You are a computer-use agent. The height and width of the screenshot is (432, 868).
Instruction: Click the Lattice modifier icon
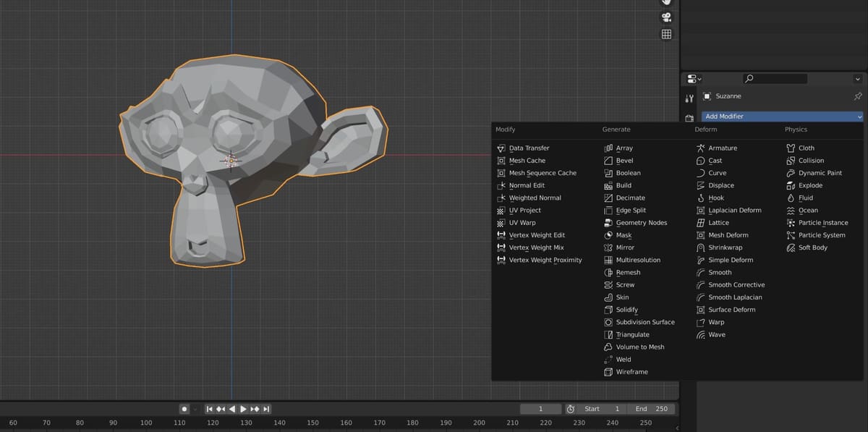tap(700, 223)
